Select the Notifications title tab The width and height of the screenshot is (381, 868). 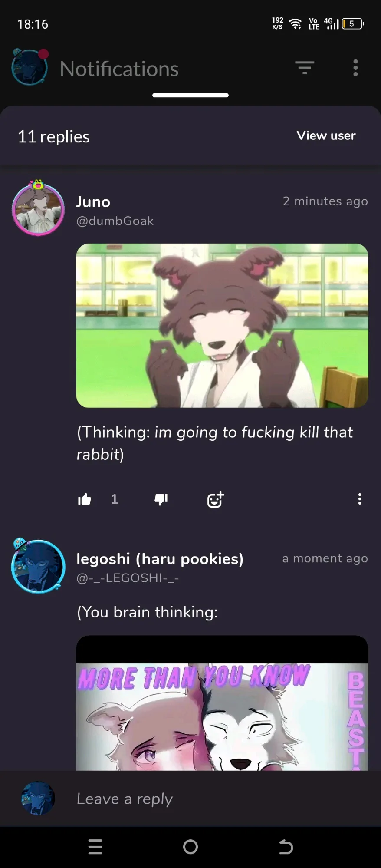pyautogui.click(x=119, y=69)
